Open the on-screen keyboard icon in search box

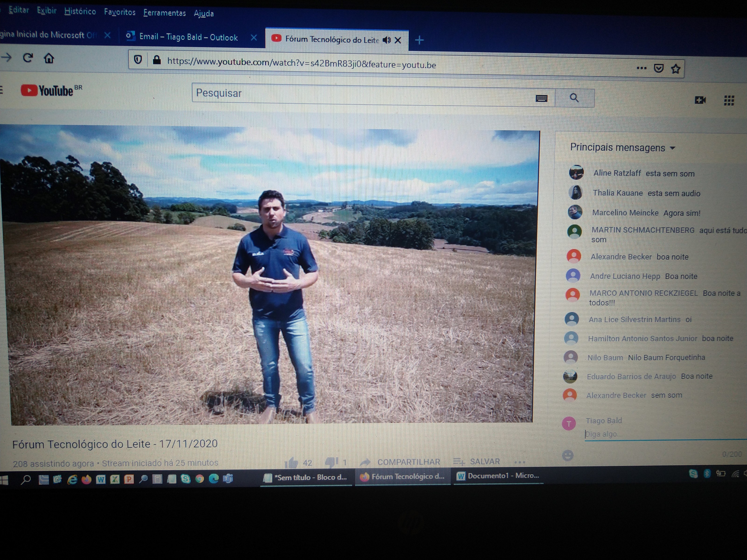541,98
